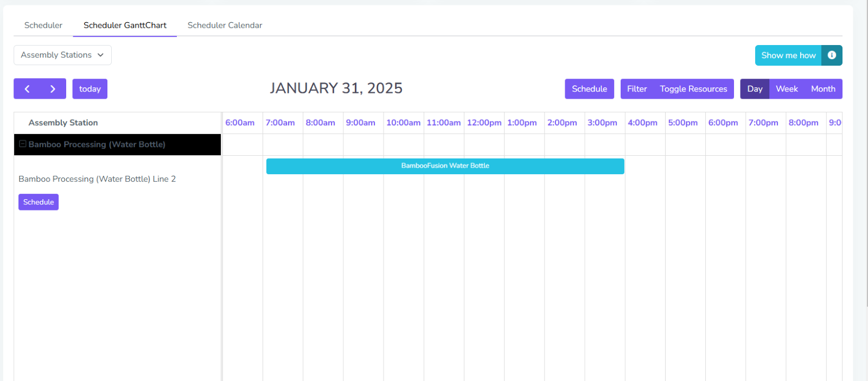Open the Filter options
868x381 pixels.
[x=637, y=89]
